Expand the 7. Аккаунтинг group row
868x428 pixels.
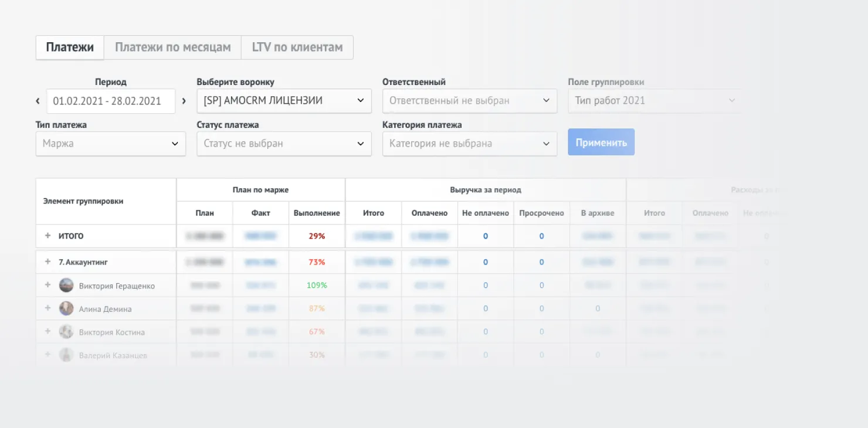click(x=48, y=262)
